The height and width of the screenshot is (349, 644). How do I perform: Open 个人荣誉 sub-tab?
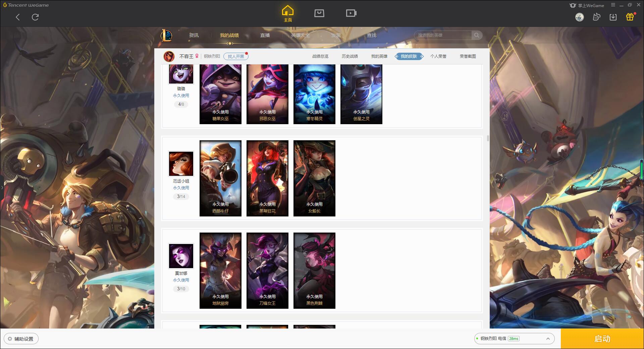(x=438, y=56)
